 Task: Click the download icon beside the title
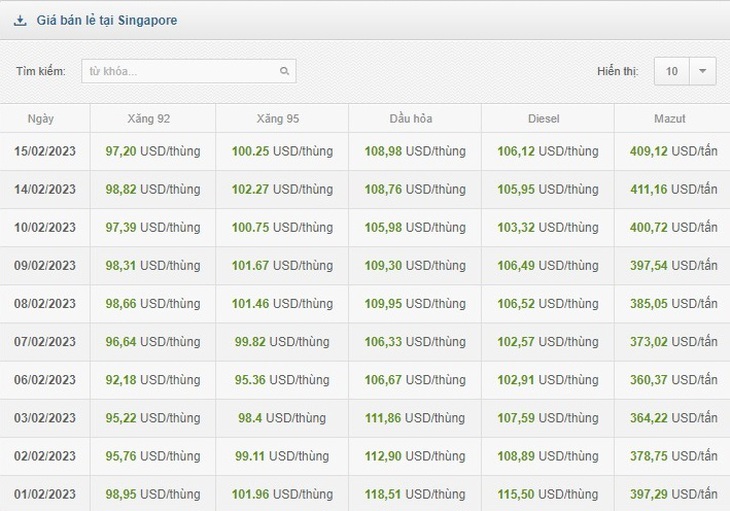[x=20, y=20]
